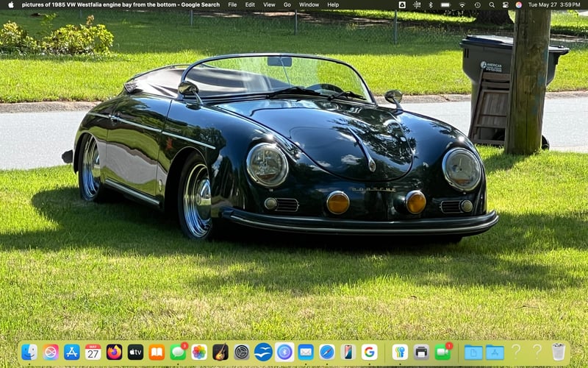Activate Siri from the menu bar
The height and width of the screenshot is (368, 588).
pos(519,5)
